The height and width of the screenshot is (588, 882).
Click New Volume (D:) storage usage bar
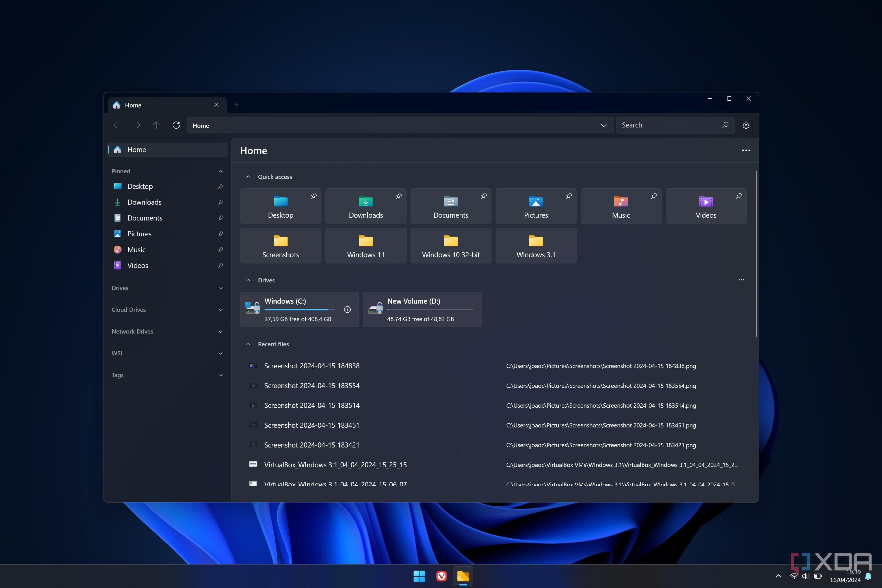point(430,310)
